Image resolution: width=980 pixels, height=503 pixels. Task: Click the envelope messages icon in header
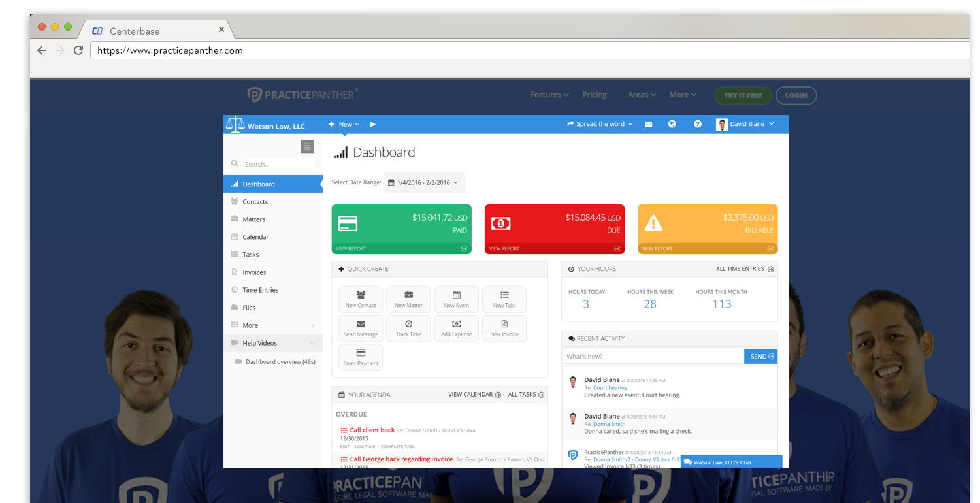648,124
